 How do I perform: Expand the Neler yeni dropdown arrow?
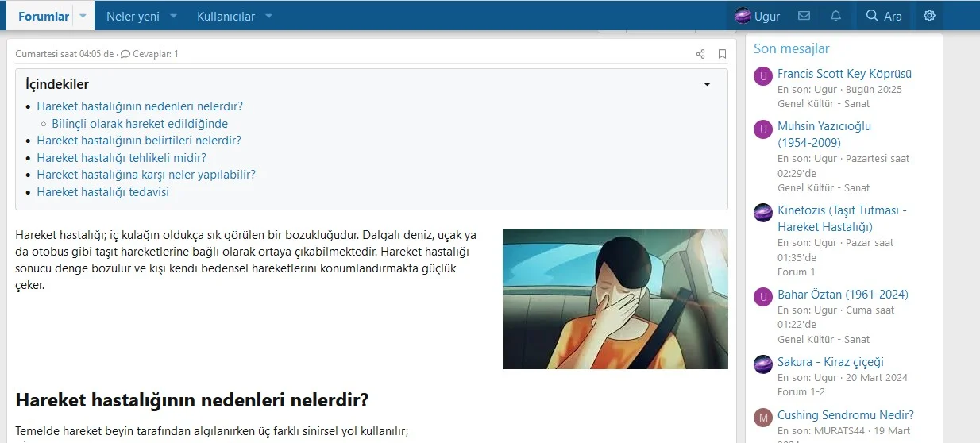pyautogui.click(x=174, y=16)
